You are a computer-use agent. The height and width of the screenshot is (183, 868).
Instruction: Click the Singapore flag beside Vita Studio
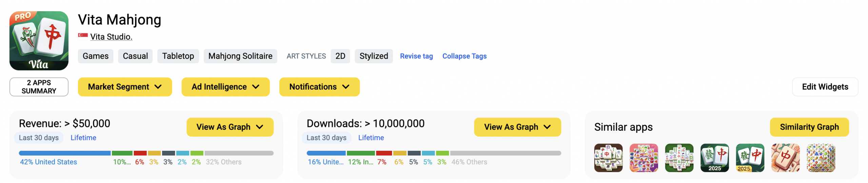click(83, 36)
